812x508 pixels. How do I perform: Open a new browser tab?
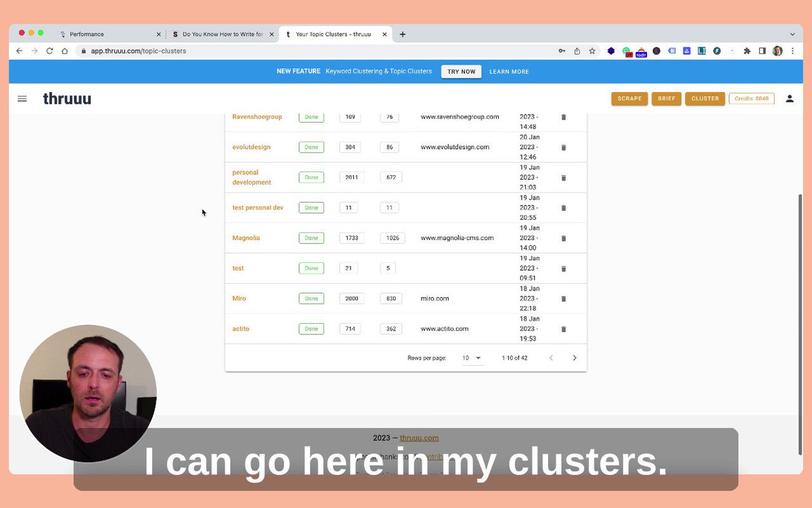tap(403, 34)
